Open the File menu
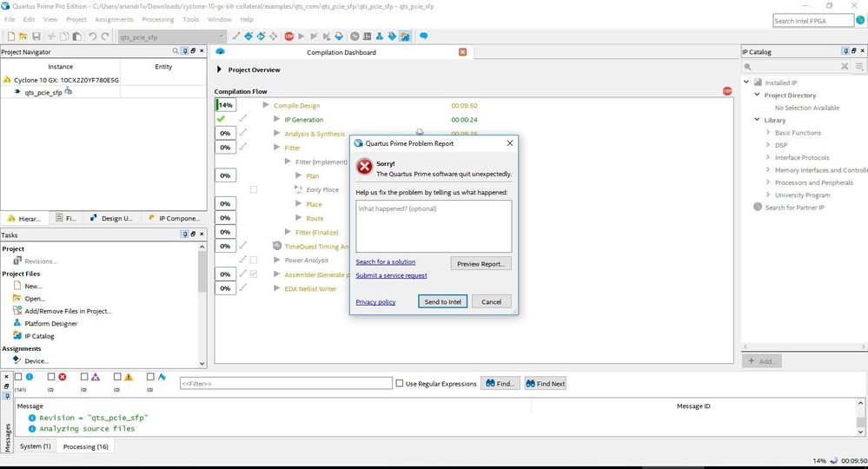 click(x=10, y=19)
